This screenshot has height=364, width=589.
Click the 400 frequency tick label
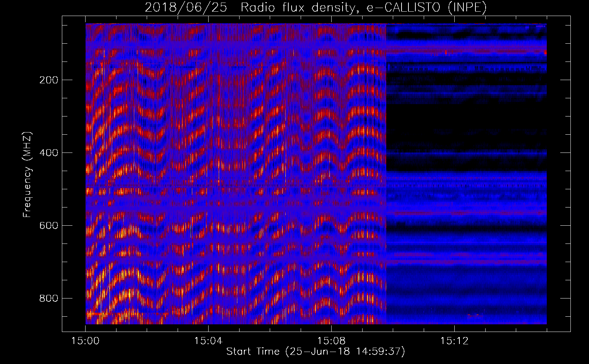pyautogui.click(x=48, y=153)
